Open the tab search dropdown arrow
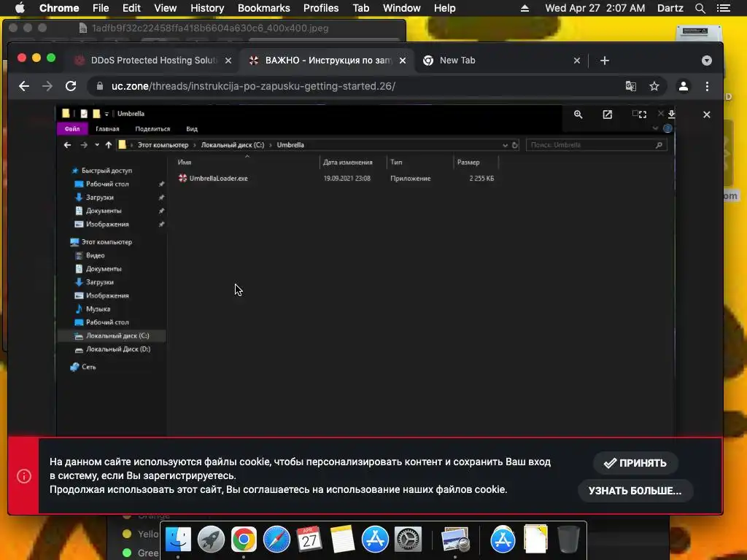 pyautogui.click(x=707, y=61)
